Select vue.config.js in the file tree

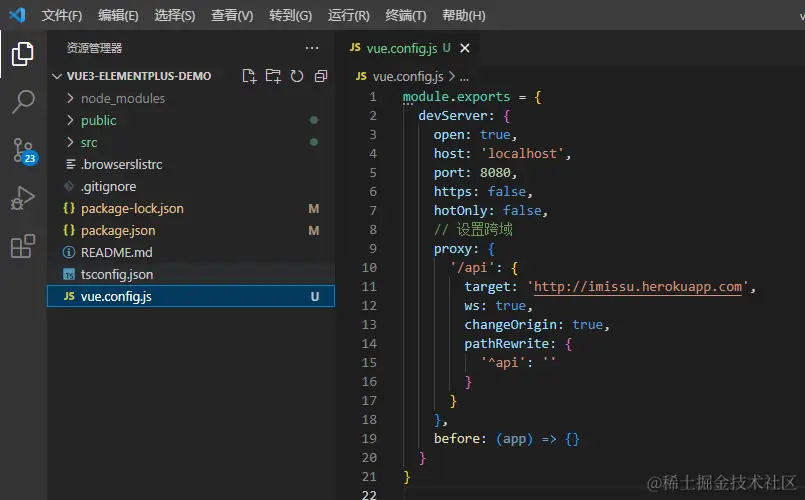(190, 296)
